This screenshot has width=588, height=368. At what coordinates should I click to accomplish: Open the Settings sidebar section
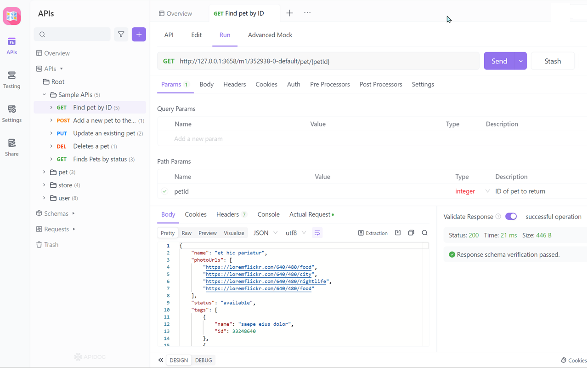[12, 114]
